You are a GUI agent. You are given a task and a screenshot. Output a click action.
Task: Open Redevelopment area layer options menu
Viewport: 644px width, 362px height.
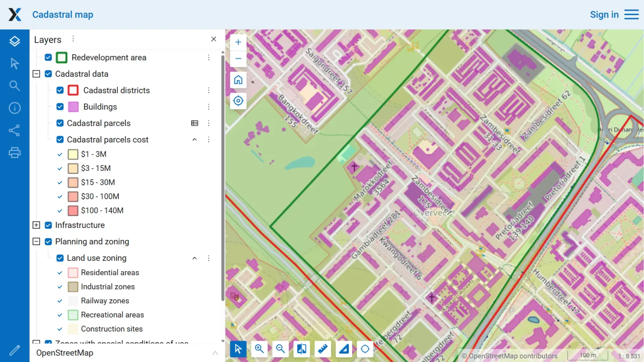[x=208, y=57]
